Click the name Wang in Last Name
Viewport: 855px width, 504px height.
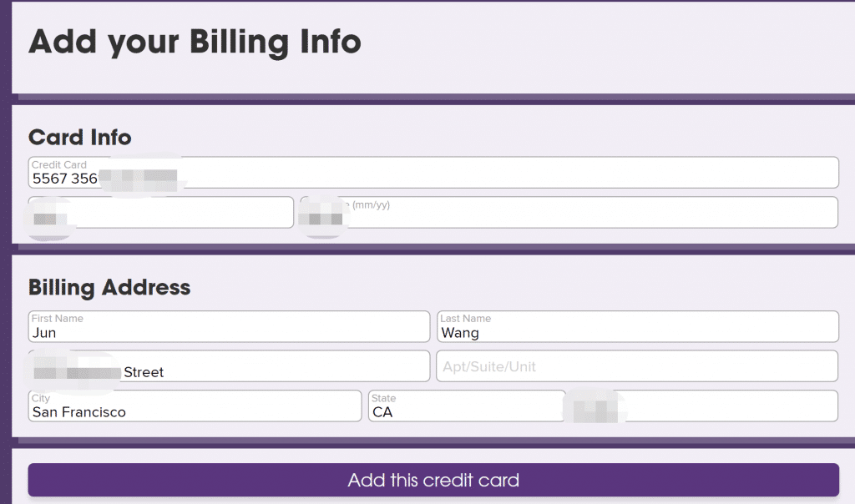click(x=460, y=333)
